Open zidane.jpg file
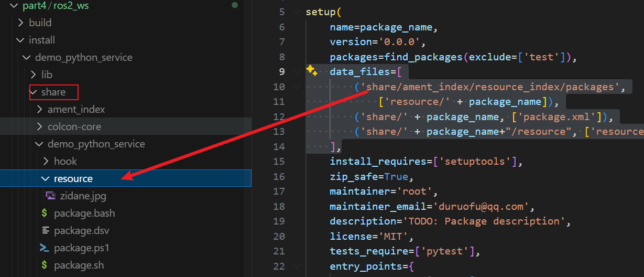This screenshot has width=644, height=277. click(x=83, y=196)
